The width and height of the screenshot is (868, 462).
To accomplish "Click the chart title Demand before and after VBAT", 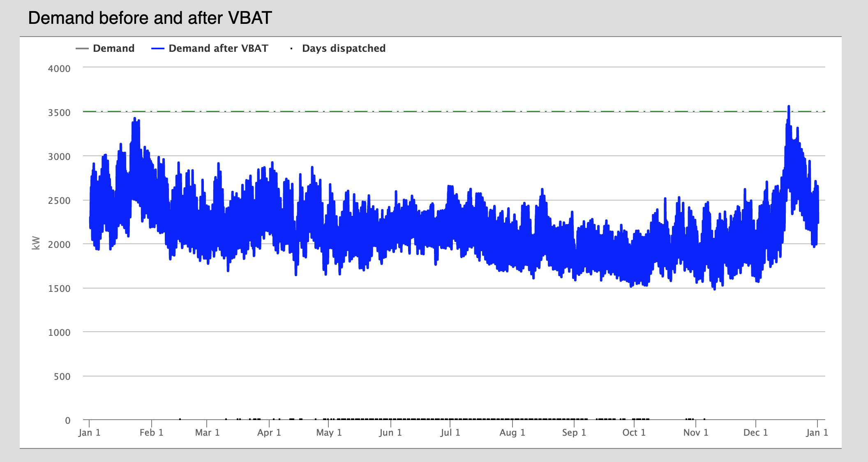I will [x=150, y=18].
